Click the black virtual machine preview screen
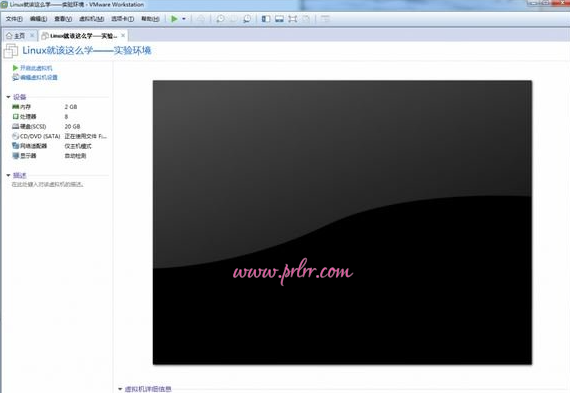570x393 pixels. (x=342, y=222)
